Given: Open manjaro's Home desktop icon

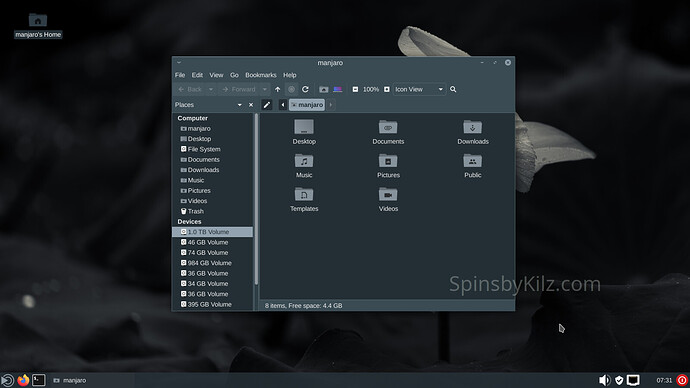Looking at the screenshot, I should pos(38,26).
